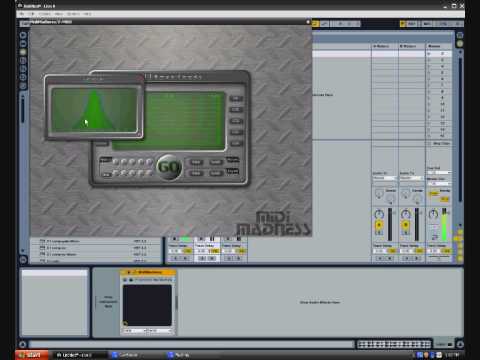The height and width of the screenshot is (360, 480).
Task: Click the second browser sidebar circle icon
Action: 23,43
